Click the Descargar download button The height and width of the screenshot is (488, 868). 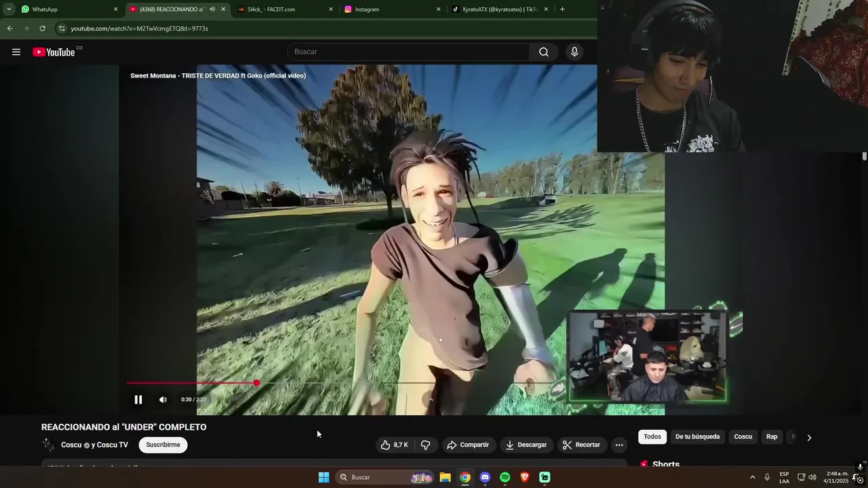point(526,445)
